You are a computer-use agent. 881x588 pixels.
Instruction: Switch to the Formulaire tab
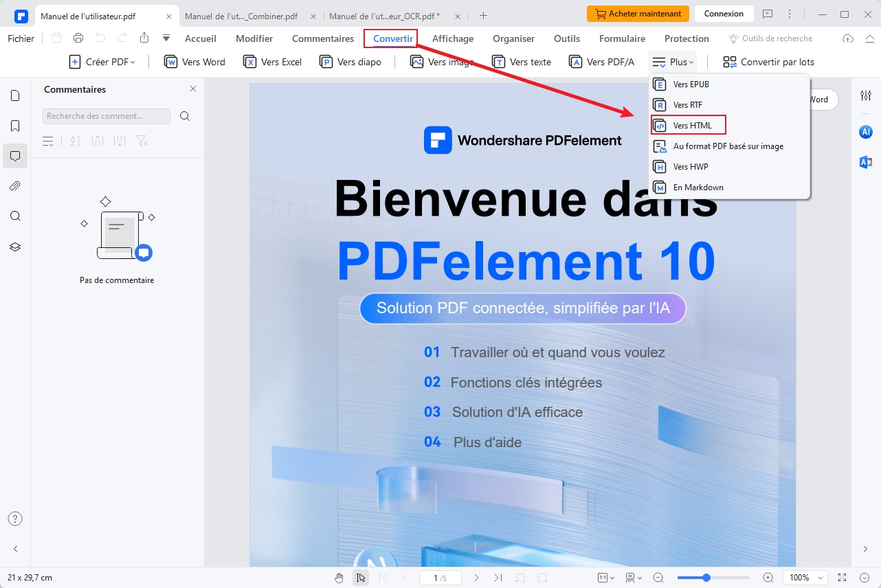(x=622, y=38)
